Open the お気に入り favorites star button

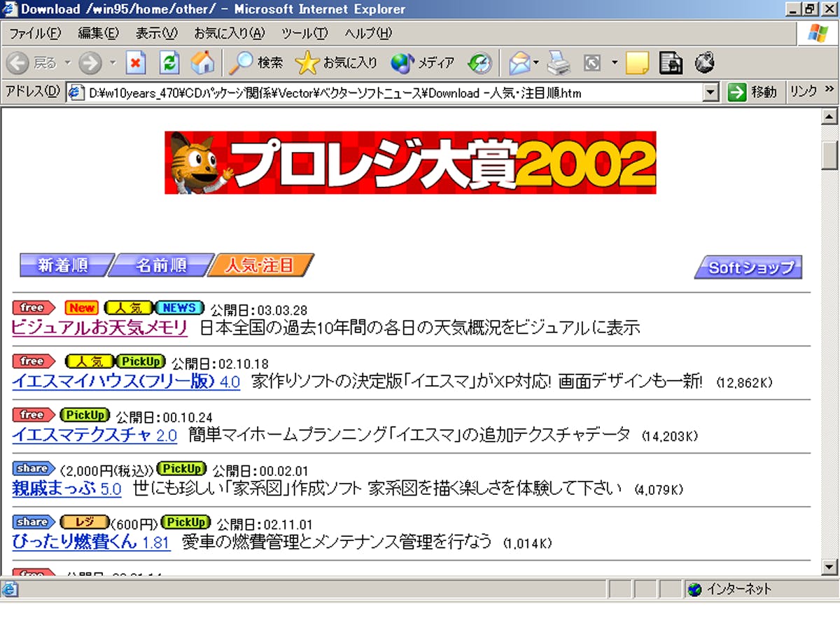click(337, 64)
